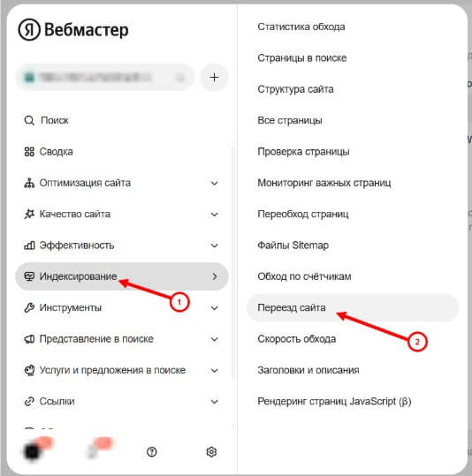Click the search magnifier icon
The image size is (472, 476).
(29, 120)
